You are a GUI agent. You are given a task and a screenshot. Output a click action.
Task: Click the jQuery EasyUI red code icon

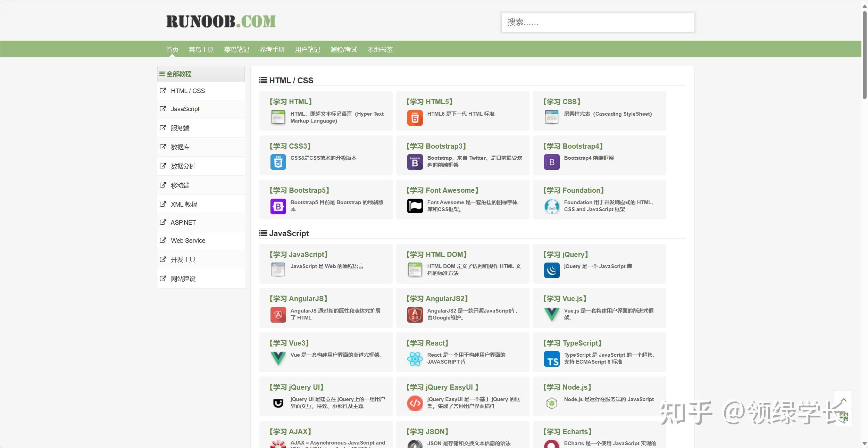tap(415, 403)
